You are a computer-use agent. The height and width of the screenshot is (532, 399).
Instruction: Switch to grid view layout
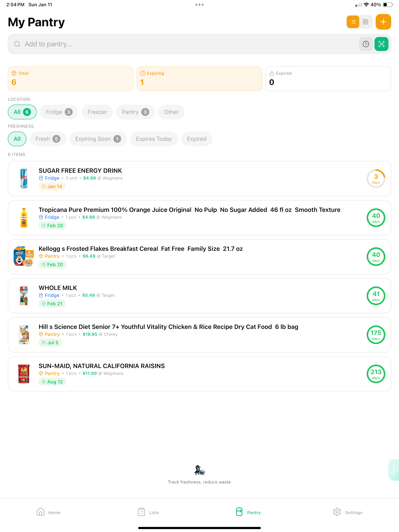coord(365,22)
